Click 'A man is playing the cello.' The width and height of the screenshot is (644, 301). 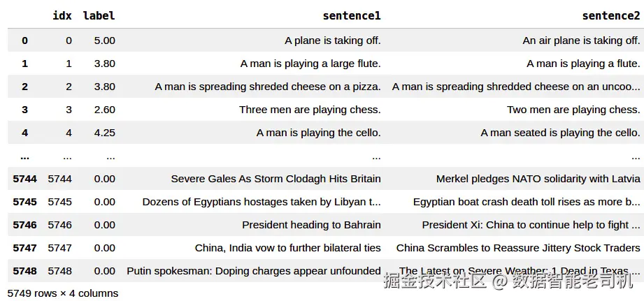click(318, 133)
